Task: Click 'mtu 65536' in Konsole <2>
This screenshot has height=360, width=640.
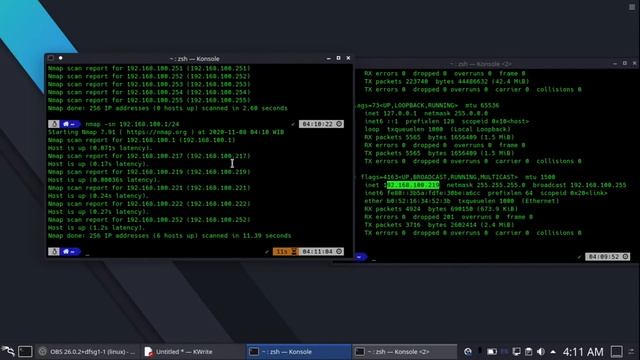Action: click(482, 105)
